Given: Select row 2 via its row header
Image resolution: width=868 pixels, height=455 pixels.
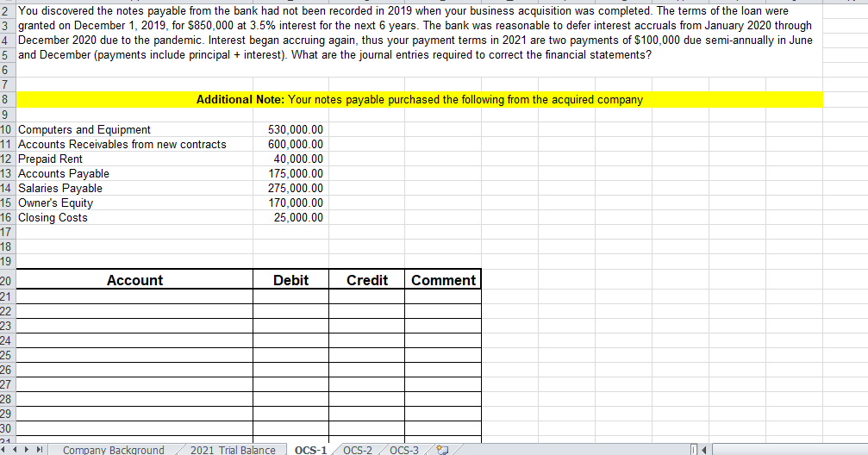Looking at the screenshot, I should 7,10.
